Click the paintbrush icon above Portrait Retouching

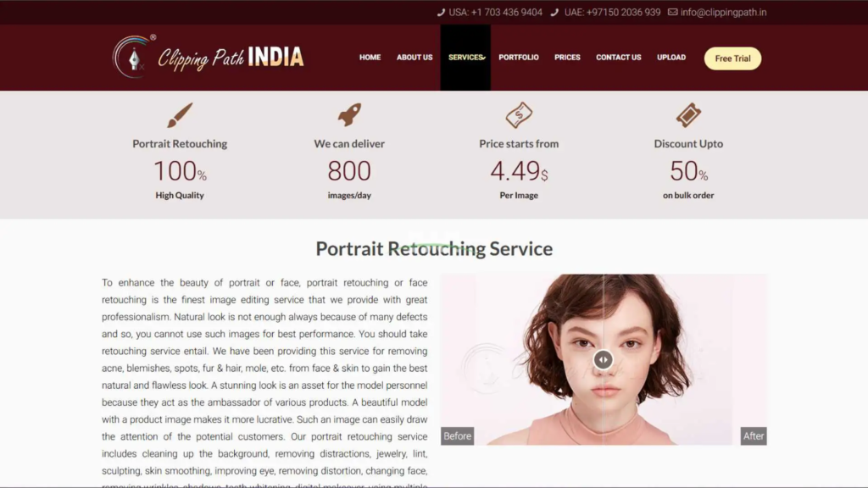point(180,115)
